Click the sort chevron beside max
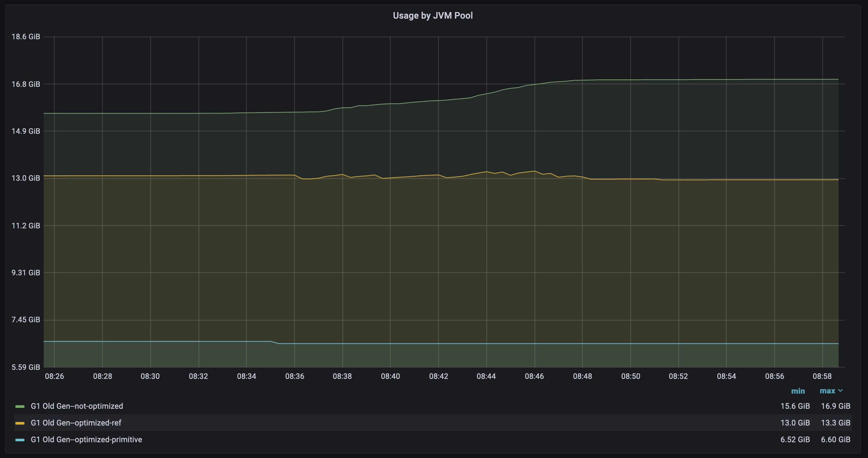The width and height of the screenshot is (868, 458). pyautogui.click(x=840, y=391)
